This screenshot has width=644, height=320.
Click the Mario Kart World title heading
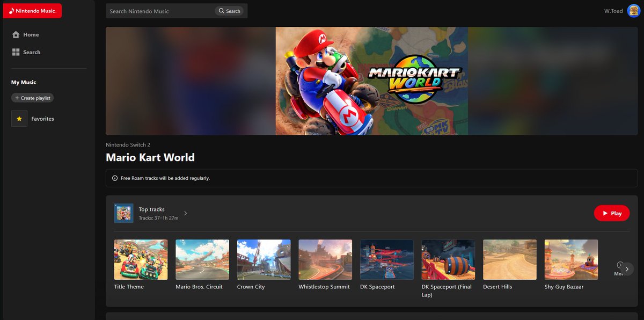coord(150,158)
